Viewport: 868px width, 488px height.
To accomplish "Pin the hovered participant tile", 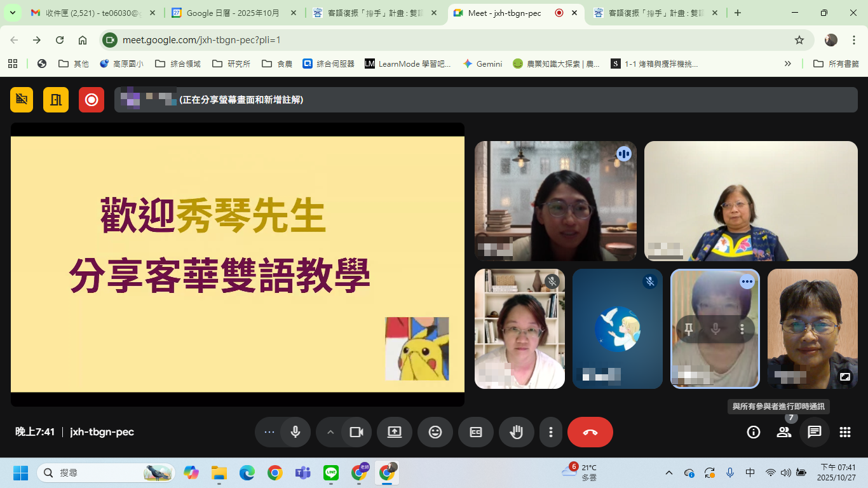I will 688,329.
